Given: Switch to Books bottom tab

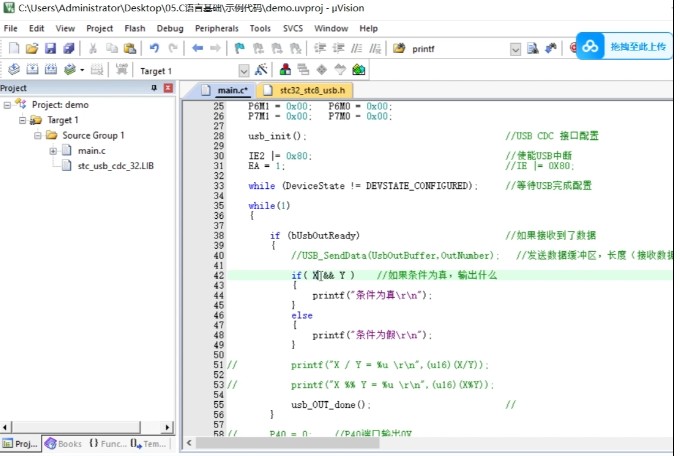Looking at the screenshot, I should pos(63,444).
